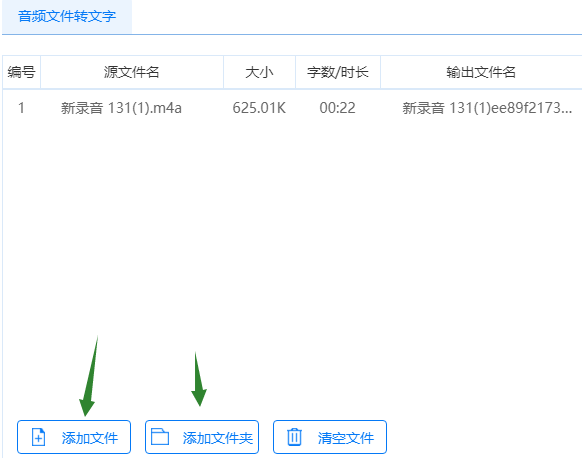Click the folder icon in 添加文件夹
Screen dimensions: 582x458
click(x=160, y=437)
